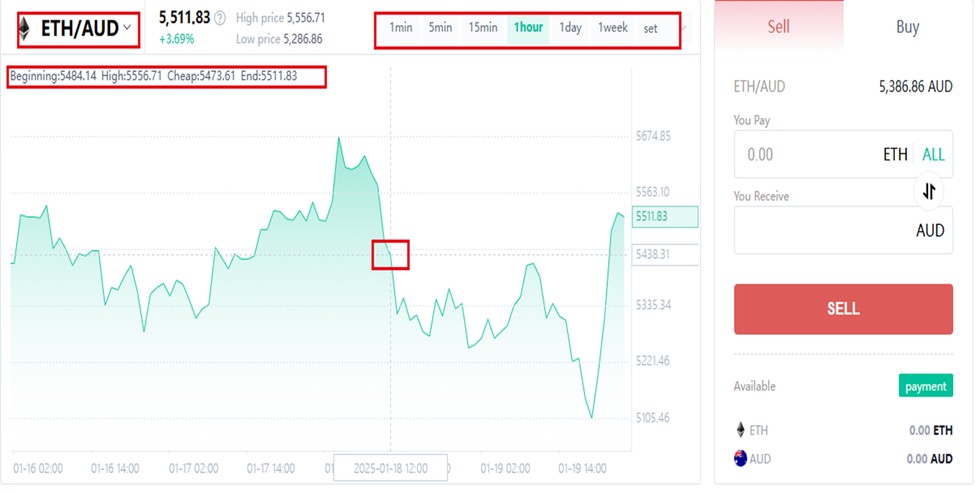Viewport: 980px width, 494px height.
Task: Select the Sell tab
Action: pos(778,27)
